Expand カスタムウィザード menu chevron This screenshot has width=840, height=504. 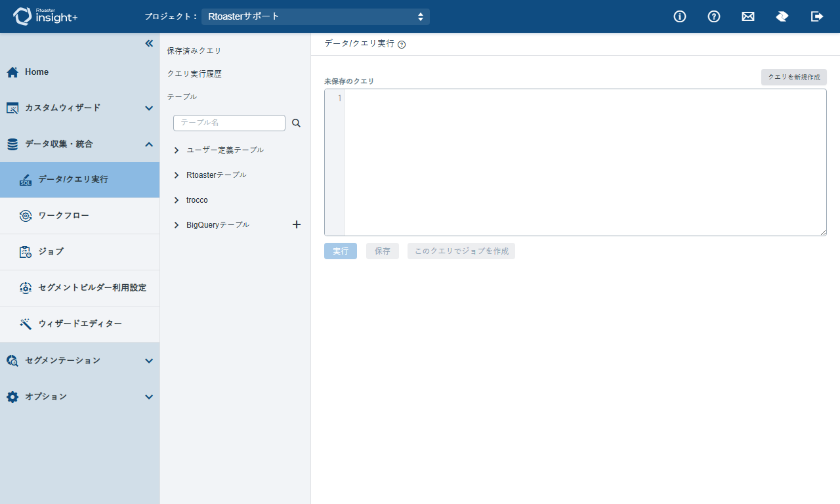click(149, 108)
